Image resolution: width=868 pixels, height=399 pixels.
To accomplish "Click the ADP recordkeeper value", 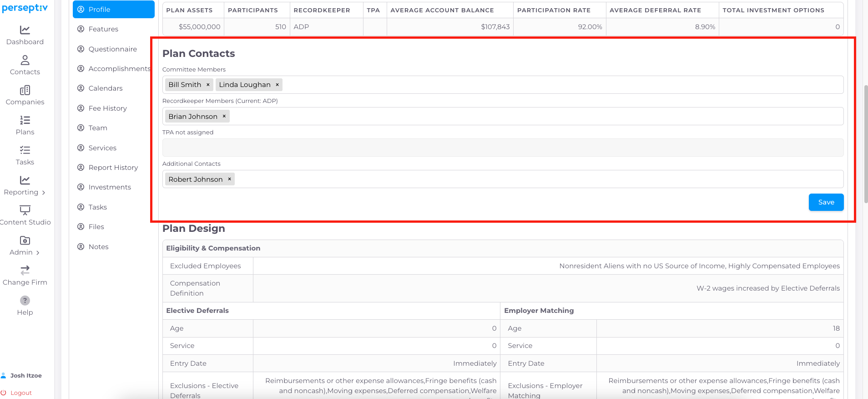I will click(301, 27).
